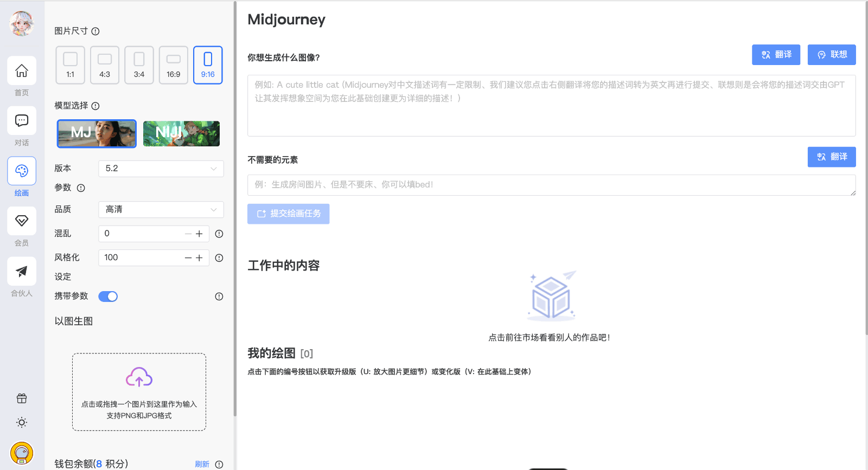Viewport: 868px width, 470px height.
Task: Open the 会员 membership diamond icon
Action: [22, 221]
